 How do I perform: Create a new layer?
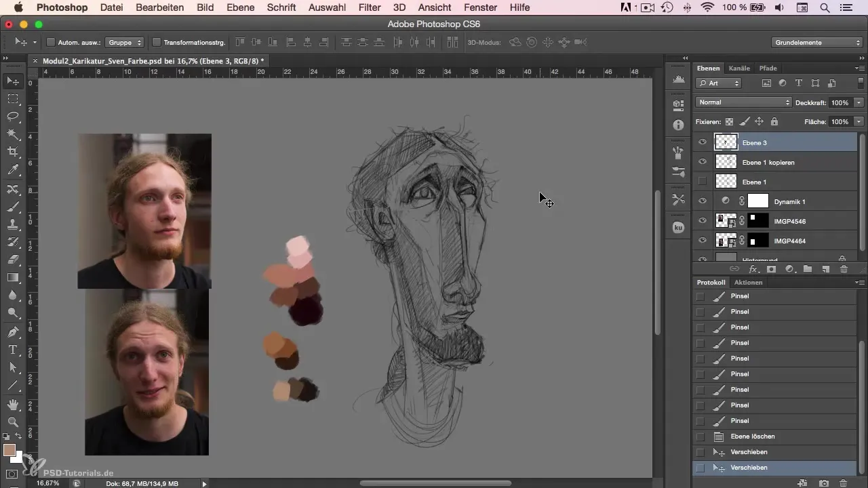click(x=826, y=269)
